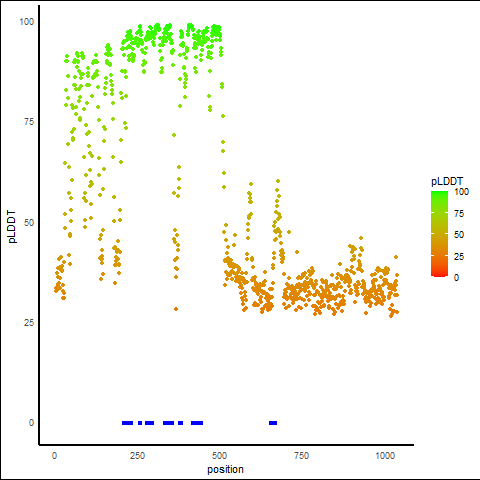Click the pLDDT color gradient legend bar

[x=439, y=234]
